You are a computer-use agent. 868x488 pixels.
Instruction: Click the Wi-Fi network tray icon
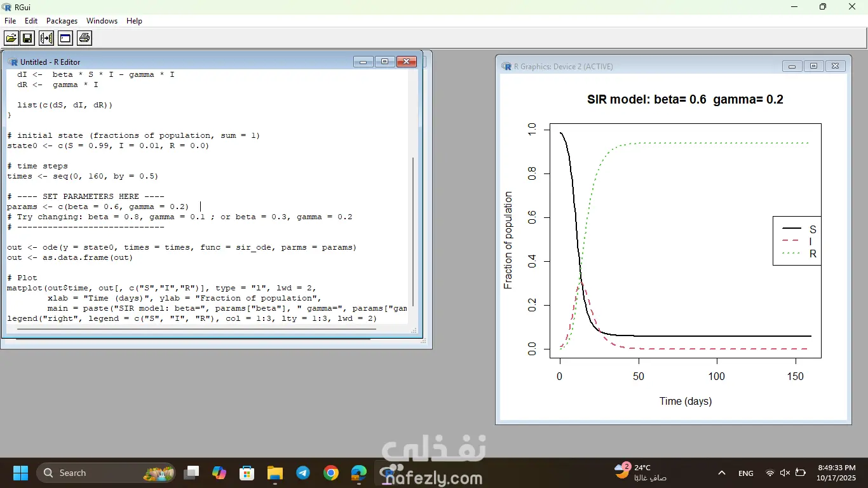click(x=770, y=473)
